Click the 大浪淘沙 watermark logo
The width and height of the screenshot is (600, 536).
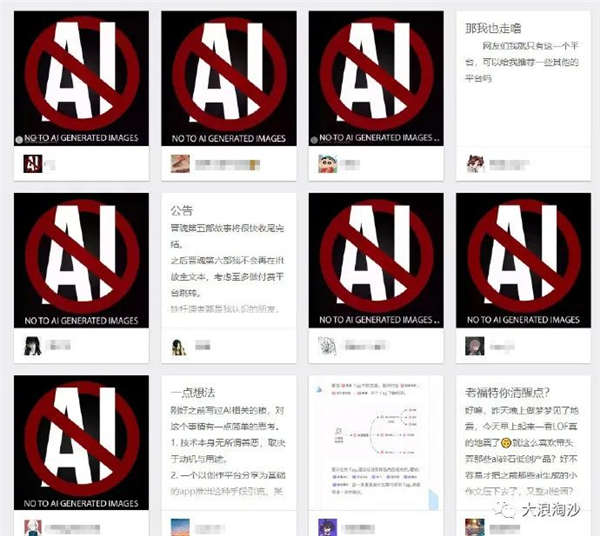537,509
